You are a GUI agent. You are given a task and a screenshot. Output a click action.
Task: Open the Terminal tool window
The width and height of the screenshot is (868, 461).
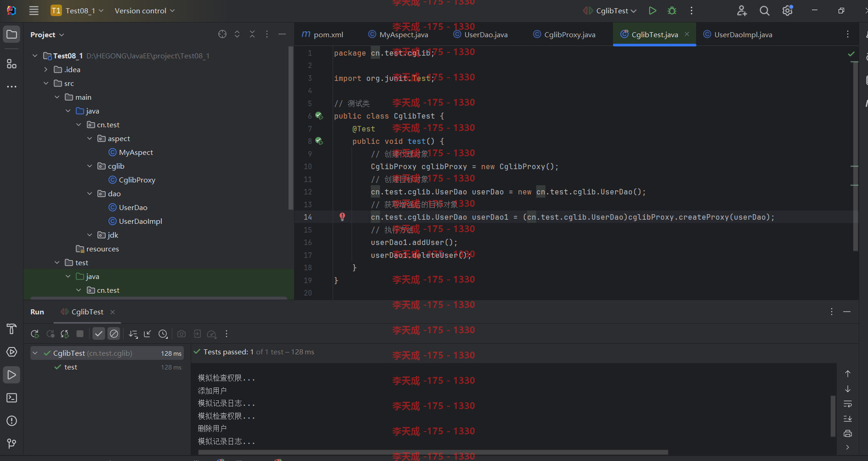coord(12,398)
